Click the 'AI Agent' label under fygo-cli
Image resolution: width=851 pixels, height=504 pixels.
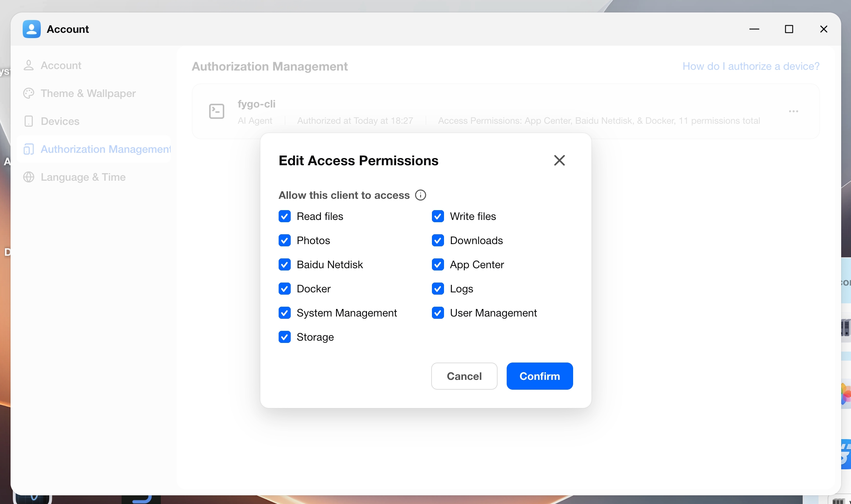tap(255, 121)
